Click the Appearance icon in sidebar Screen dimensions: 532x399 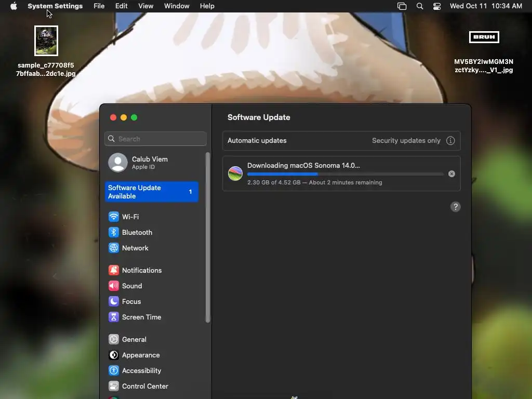114,355
